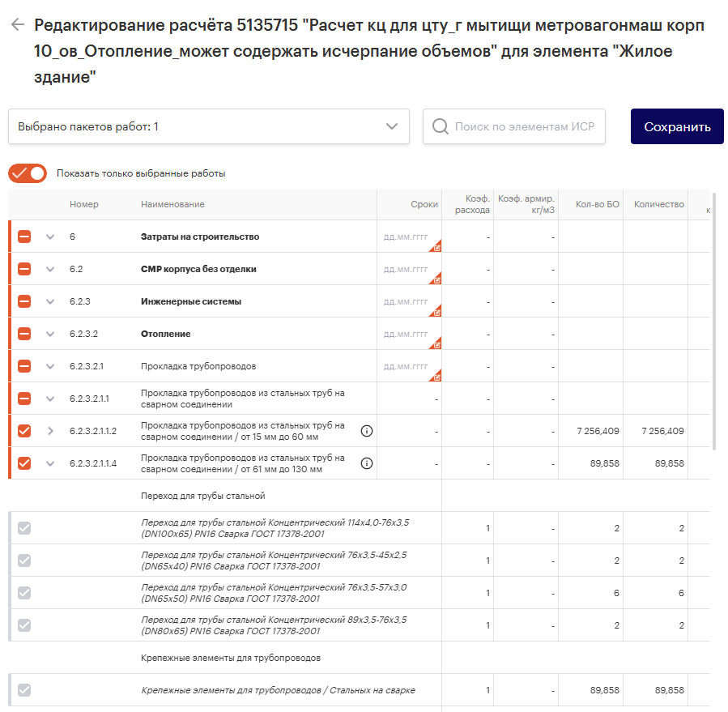This screenshot has width=728, height=712.
Task: Open the info icon for row 6.2.3.2.1.1.2
Action: click(x=367, y=431)
